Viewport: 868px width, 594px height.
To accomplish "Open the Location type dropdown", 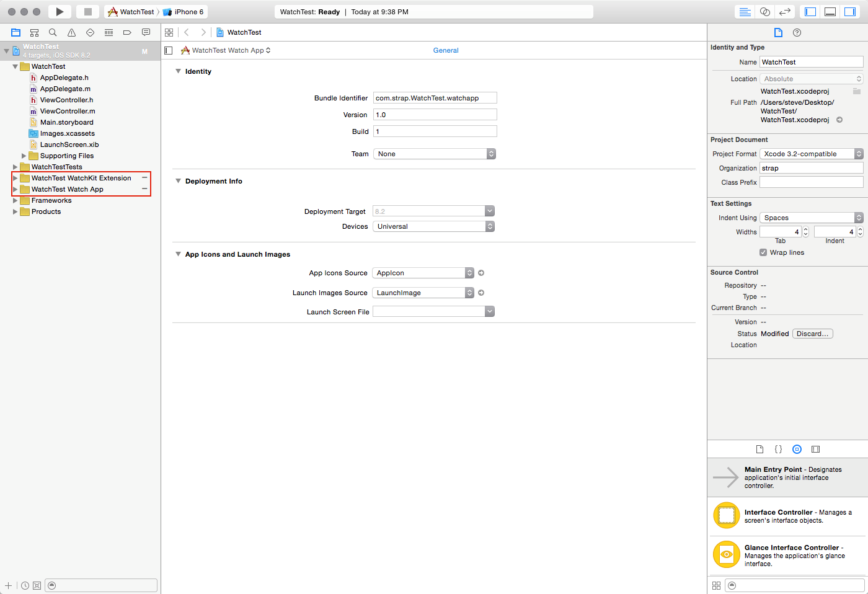I will pyautogui.click(x=812, y=79).
